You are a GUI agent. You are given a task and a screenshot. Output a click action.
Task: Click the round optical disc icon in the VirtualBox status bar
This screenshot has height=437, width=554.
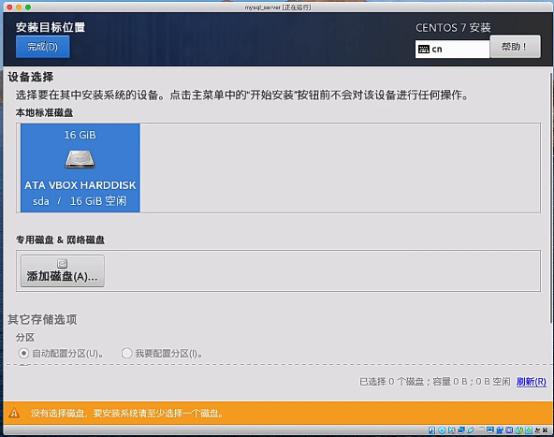click(x=442, y=430)
